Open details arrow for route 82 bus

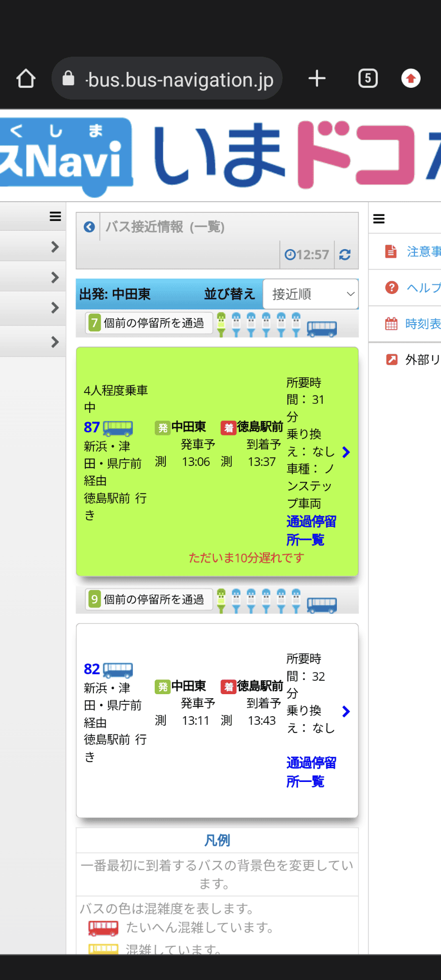click(x=346, y=712)
